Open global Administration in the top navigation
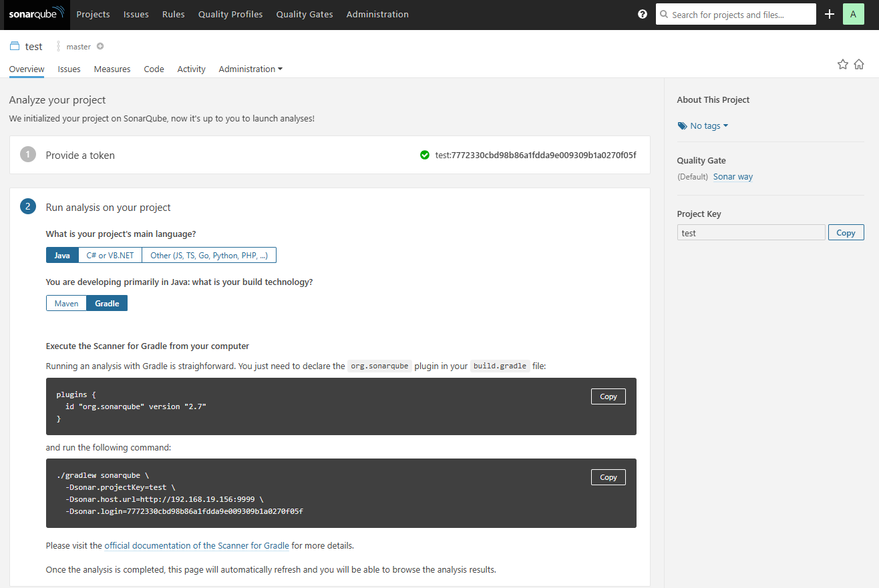Image resolution: width=879 pixels, height=588 pixels. 377,14
